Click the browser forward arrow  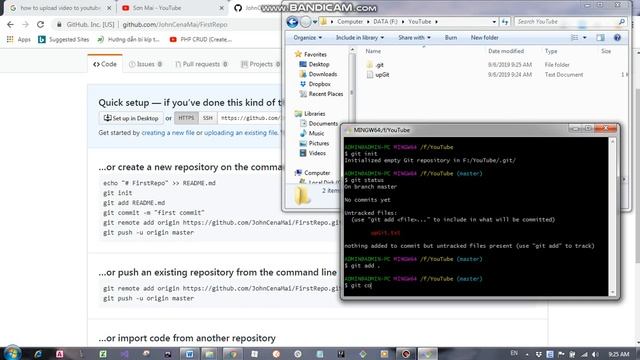[x=25, y=24]
